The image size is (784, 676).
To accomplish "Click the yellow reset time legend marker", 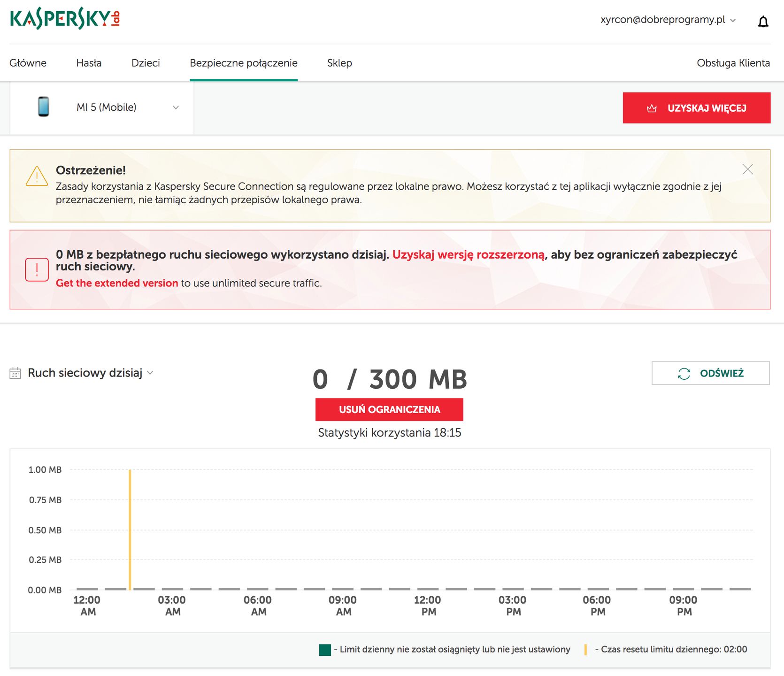I will pos(585,650).
